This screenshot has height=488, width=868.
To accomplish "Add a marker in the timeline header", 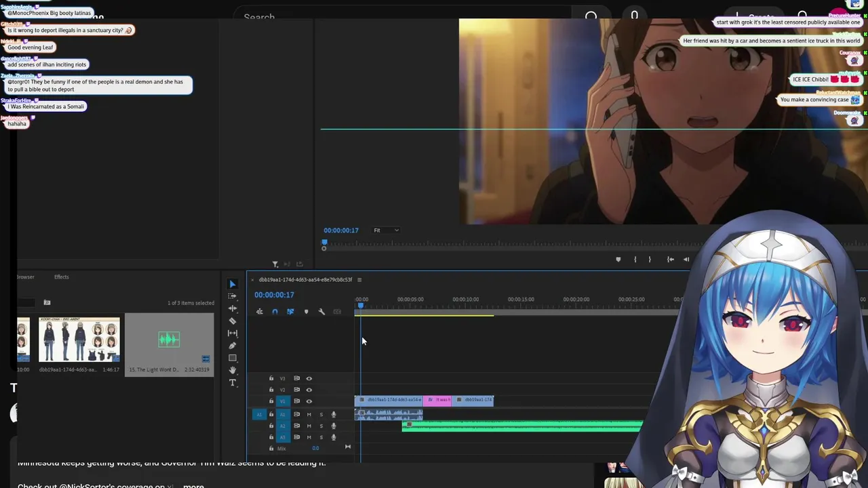I will tap(306, 312).
